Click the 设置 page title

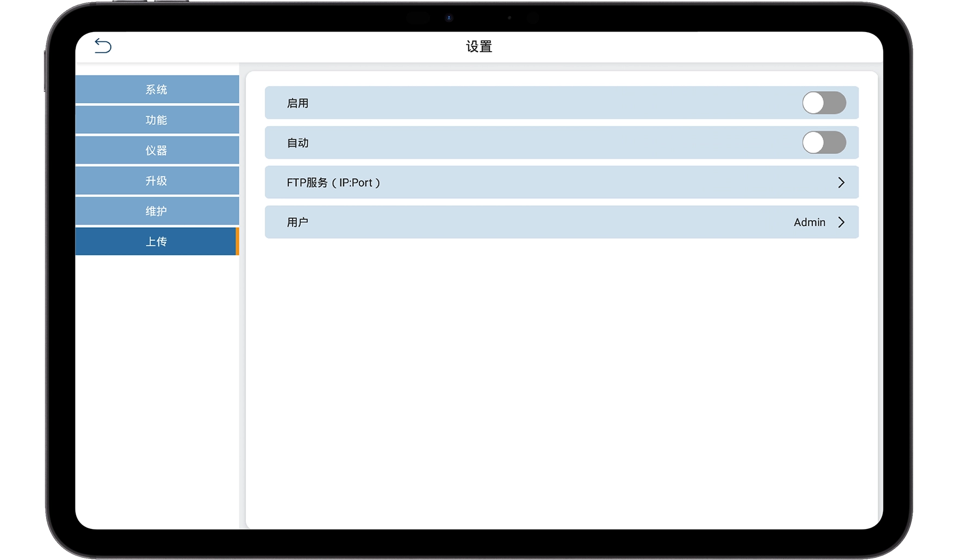tap(479, 47)
